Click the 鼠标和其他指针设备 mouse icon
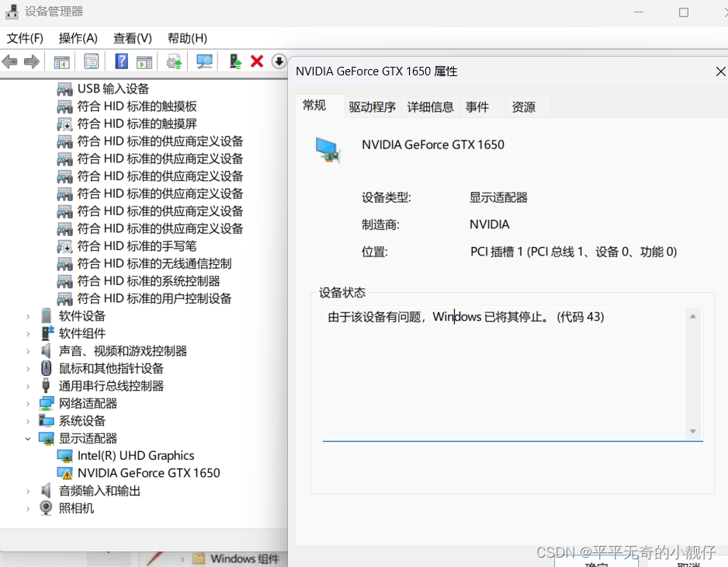The width and height of the screenshot is (728, 567). (x=46, y=368)
